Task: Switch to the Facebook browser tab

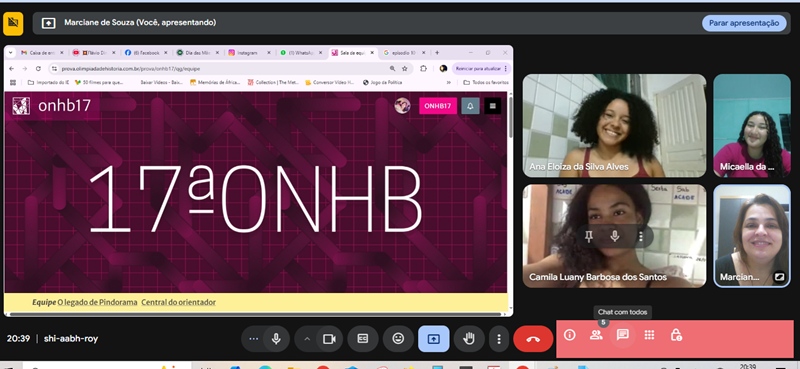Action: (x=146, y=53)
